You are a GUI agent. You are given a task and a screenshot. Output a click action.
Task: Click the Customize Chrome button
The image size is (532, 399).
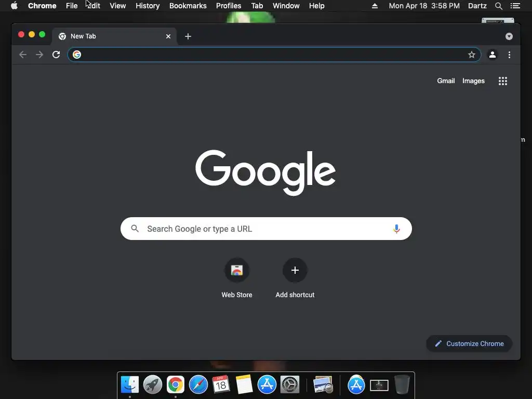469,344
